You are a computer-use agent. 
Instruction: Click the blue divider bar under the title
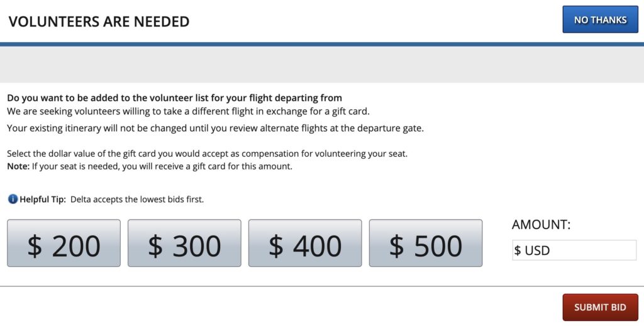tap(322, 44)
